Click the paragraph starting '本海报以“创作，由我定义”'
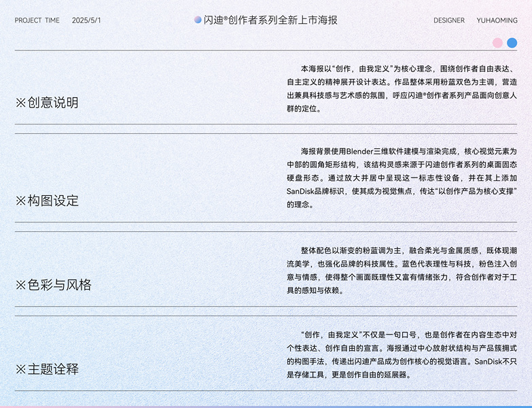Screen dimensions: 532x408 (402, 88)
